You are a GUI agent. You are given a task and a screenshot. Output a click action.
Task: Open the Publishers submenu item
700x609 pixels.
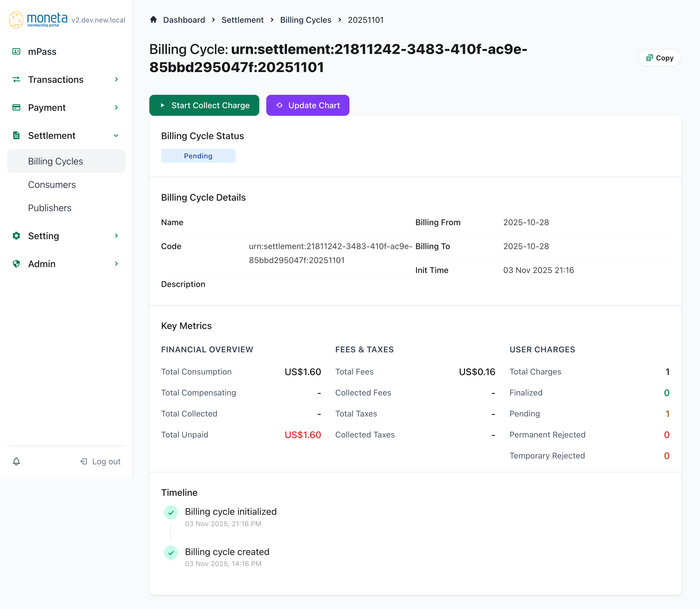point(50,208)
